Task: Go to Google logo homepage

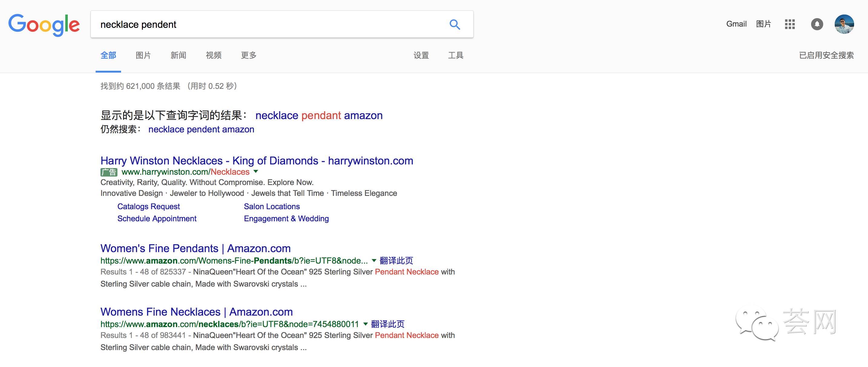Action: click(44, 25)
